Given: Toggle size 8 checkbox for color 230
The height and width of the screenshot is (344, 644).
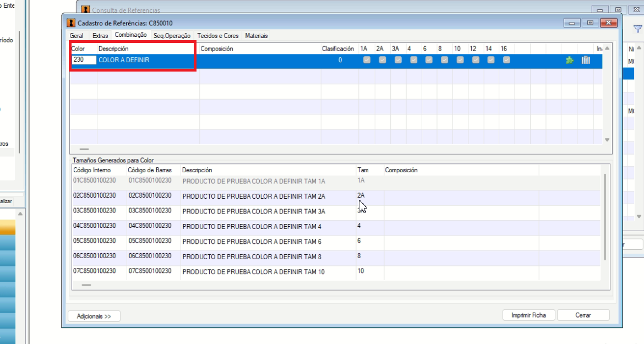Looking at the screenshot, I should click(444, 60).
